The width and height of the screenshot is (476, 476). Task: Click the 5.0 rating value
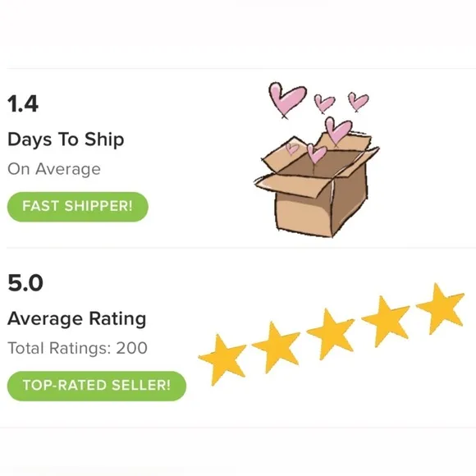pyautogui.click(x=25, y=283)
